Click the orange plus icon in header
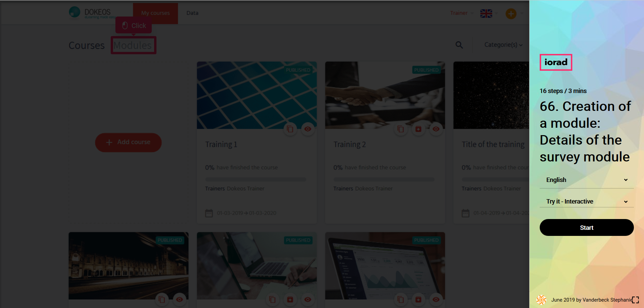644x308 pixels. click(x=511, y=13)
